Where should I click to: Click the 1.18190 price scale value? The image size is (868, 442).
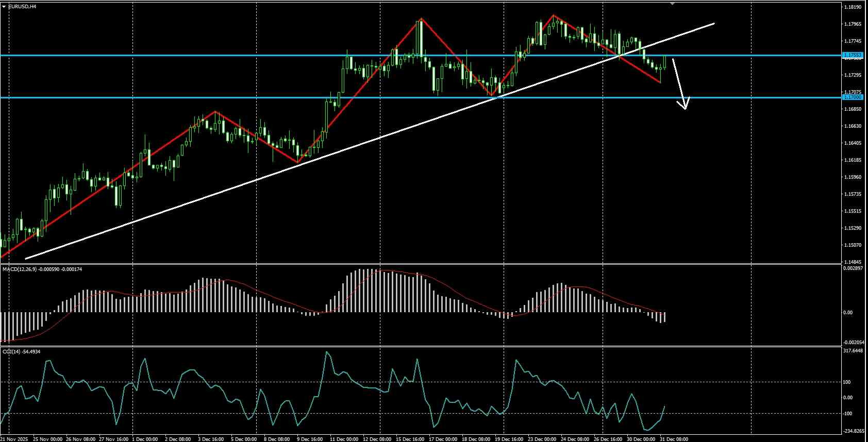pos(854,7)
